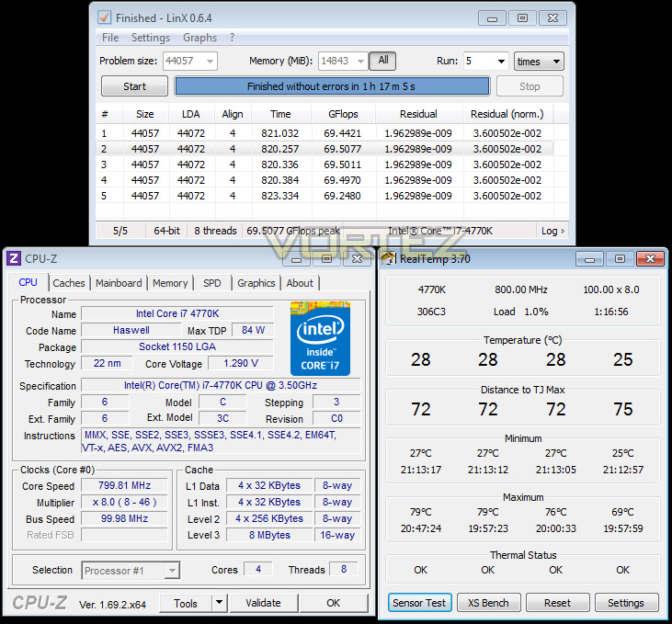Open the Settings menu in LinX
Image resolution: width=672 pixels, height=624 pixels.
(x=151, y=38)
